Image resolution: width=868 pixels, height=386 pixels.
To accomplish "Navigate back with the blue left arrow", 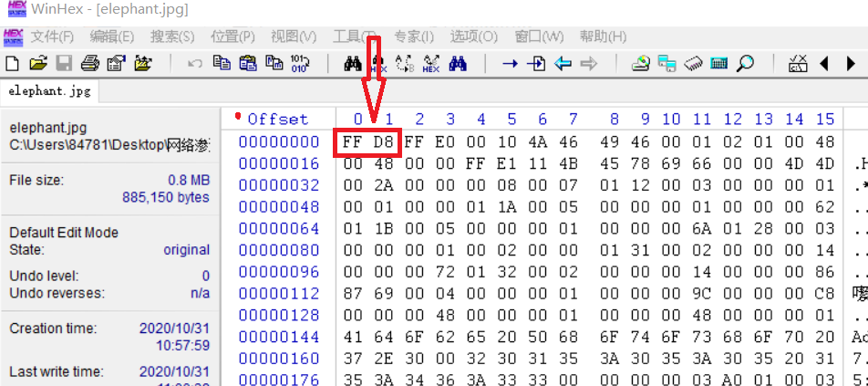I will (563, 64).
